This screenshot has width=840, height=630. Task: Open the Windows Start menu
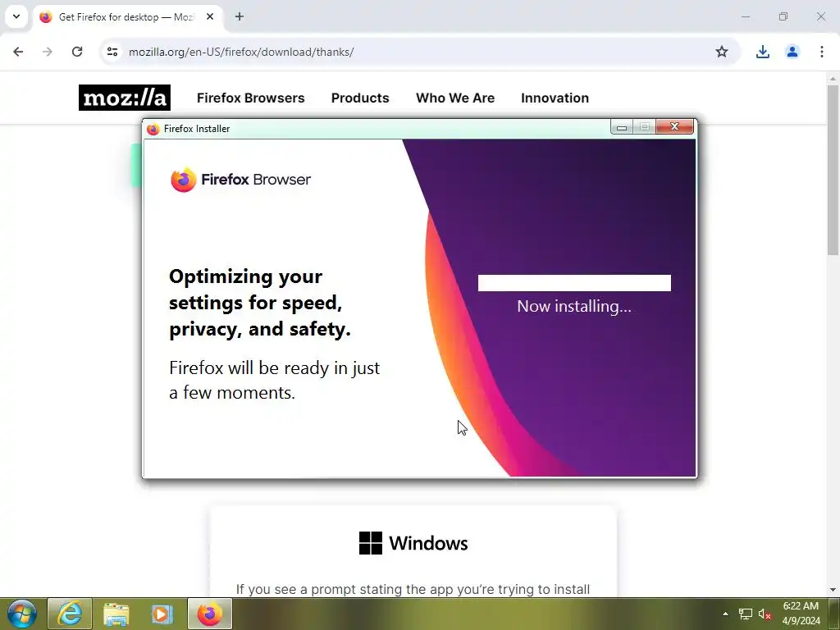(21, 614)
